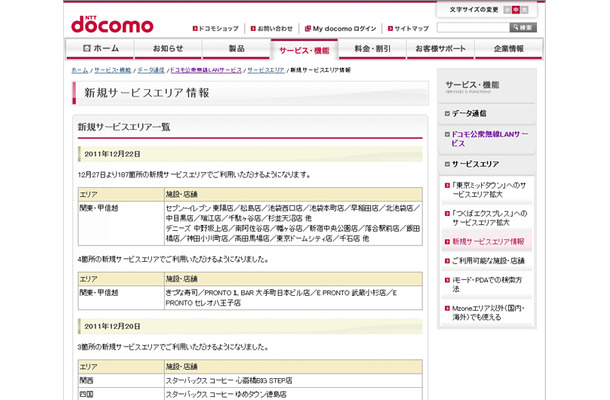Open サービスエリア in the sidebar
The height and width of the screenshot is (400, 610).
(475, 164)
